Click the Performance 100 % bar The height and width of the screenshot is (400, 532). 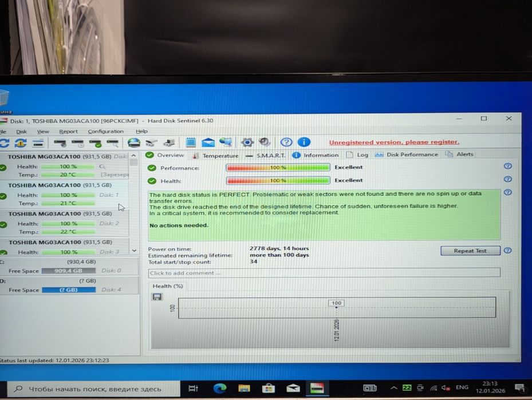[278, 168]
